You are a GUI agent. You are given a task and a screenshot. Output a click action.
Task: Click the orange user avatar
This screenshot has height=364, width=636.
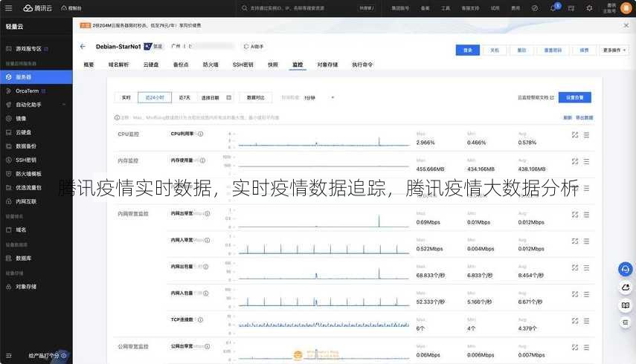626,8
